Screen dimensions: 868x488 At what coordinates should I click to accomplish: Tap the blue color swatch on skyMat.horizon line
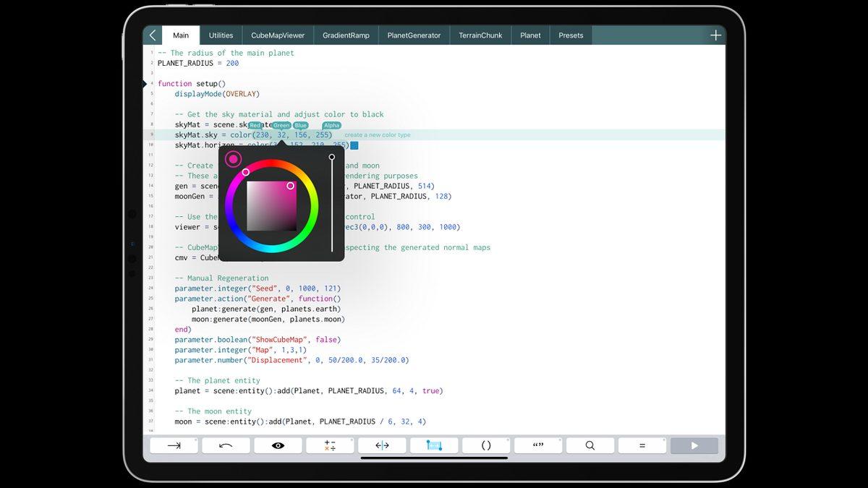click(354, 145)
